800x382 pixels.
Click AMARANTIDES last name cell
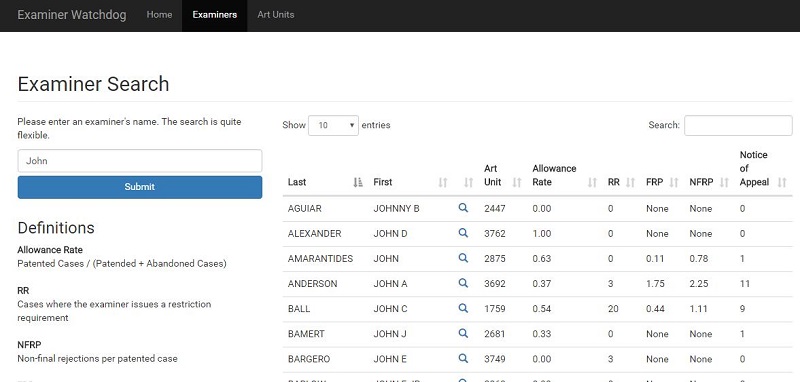pos(320,259)
